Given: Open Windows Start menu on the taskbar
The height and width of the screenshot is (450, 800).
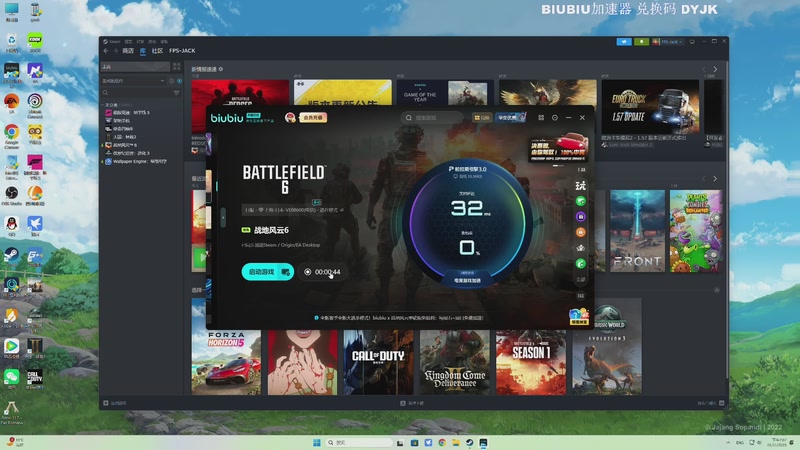Looking at the screenshot, I should [317, 442].
